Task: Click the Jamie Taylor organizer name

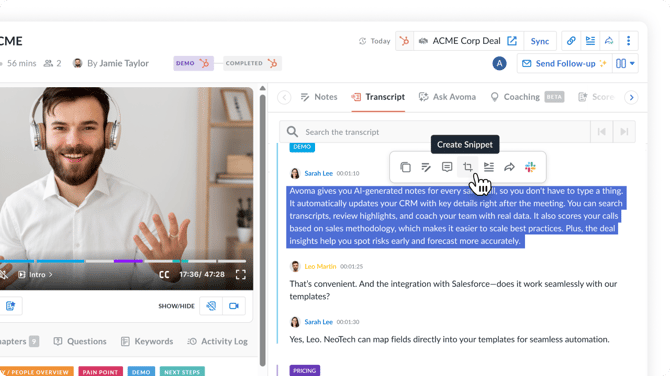Action: (x=124, y=63)
